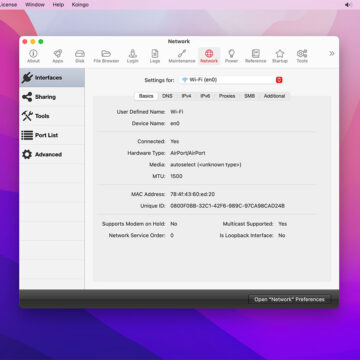The image size is (360, 360).
Task: Click the MAC Address value 78:41:63:60:ed:20
Action: pyautogui.click(x=193, y=194)
